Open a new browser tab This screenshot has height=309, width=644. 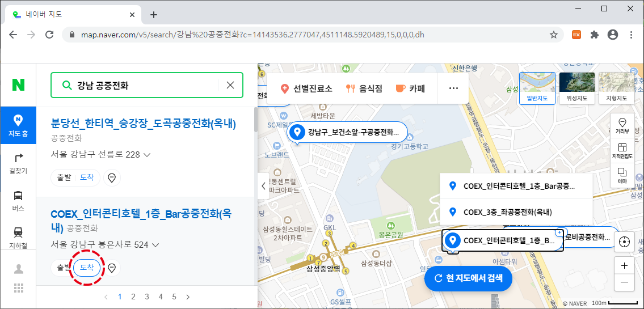(x=154, y=15)
